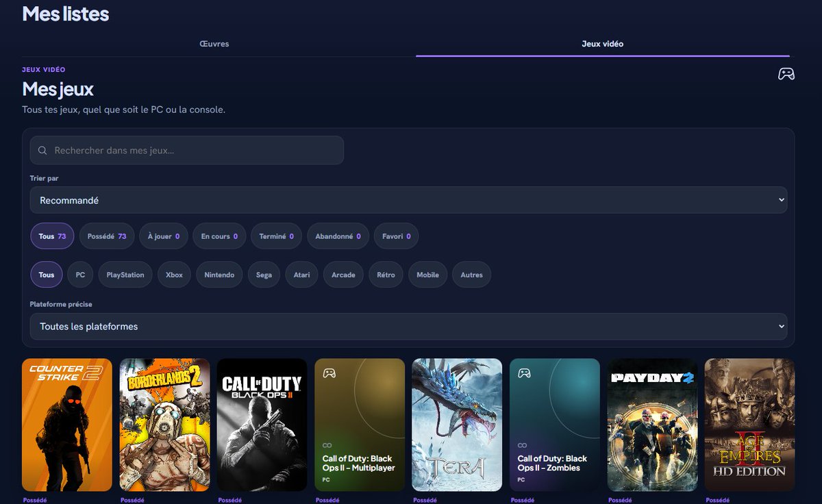Click the Call of Duty: Black Ops II – Multiplayer title
The image size is (822, 504).
pyautogui.click(x=359, y=463)
